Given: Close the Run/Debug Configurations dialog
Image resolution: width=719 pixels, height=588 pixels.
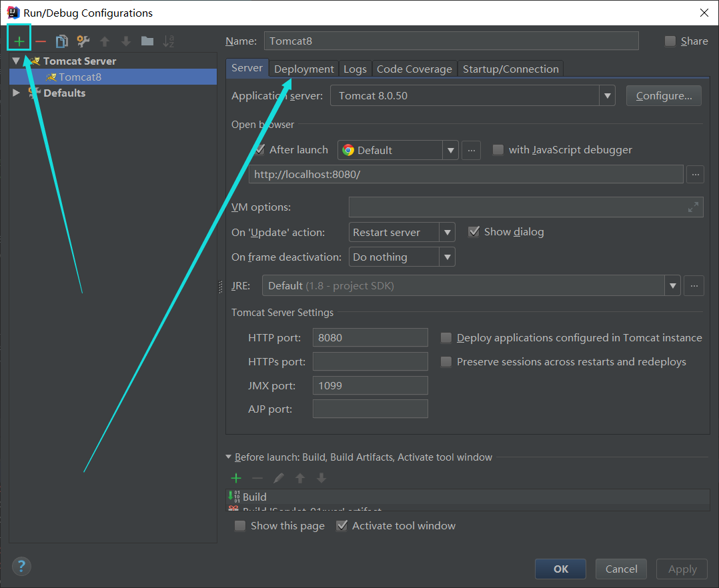Looking at the screenshot, I should (x=704, y=13).
